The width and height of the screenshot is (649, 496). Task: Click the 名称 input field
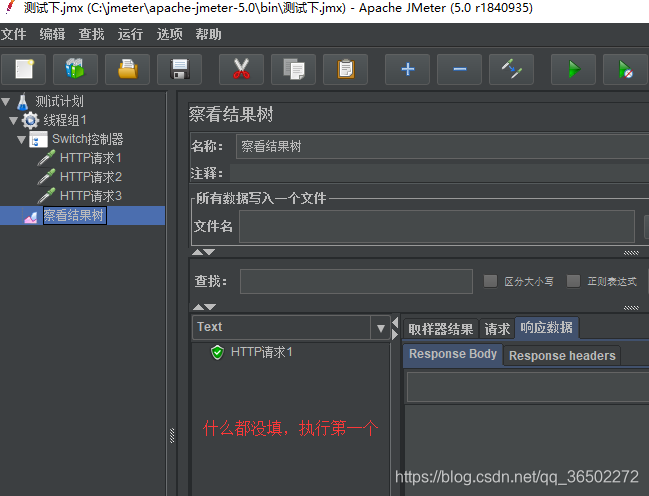[442, 146]
